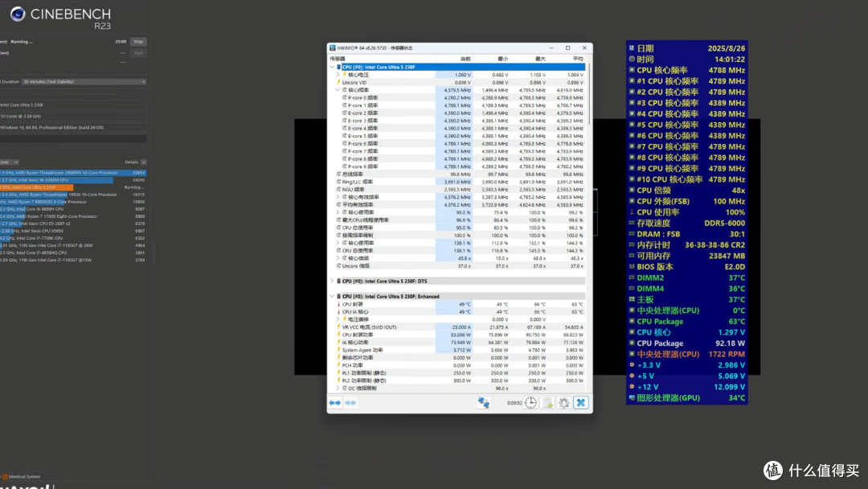Screen dimensions: 868x489
Task: Click the HWiNFO expand-view arrows icon
Action: coord(335,403)
